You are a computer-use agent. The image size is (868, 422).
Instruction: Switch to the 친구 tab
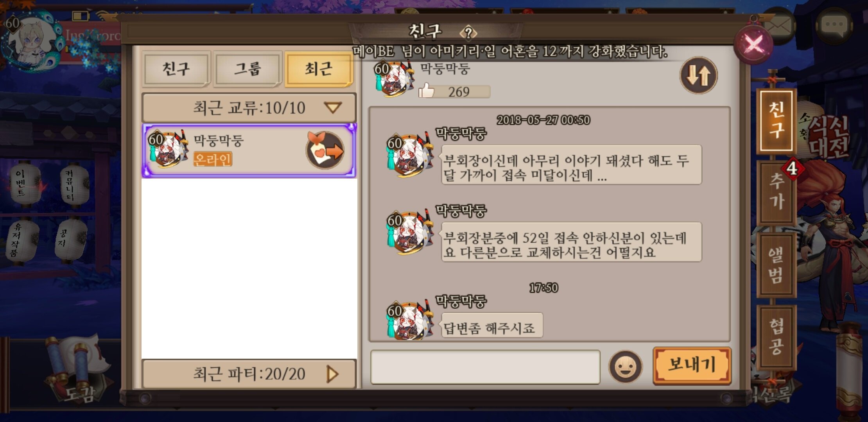tap(176, 69)
